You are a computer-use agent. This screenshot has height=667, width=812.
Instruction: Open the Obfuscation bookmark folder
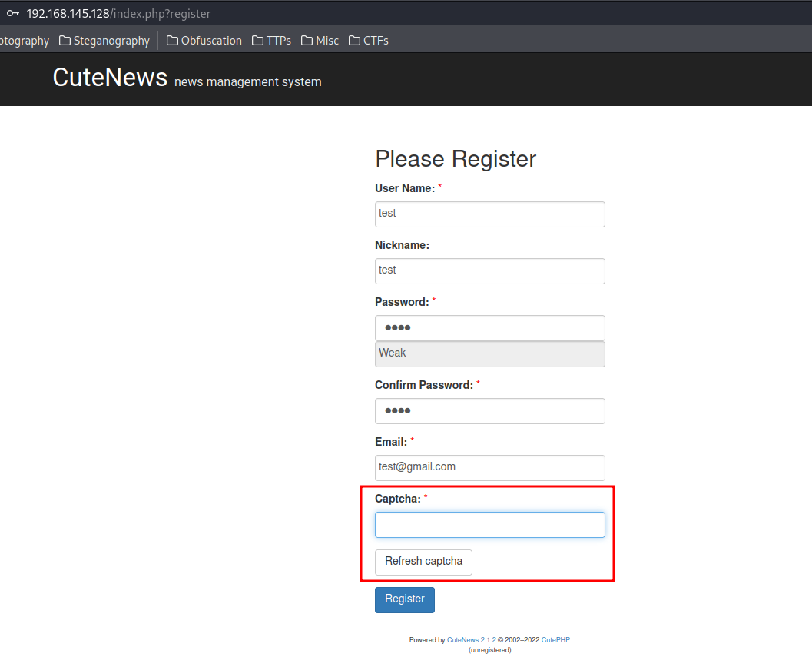pyautogui.click(x=204, y=41)
